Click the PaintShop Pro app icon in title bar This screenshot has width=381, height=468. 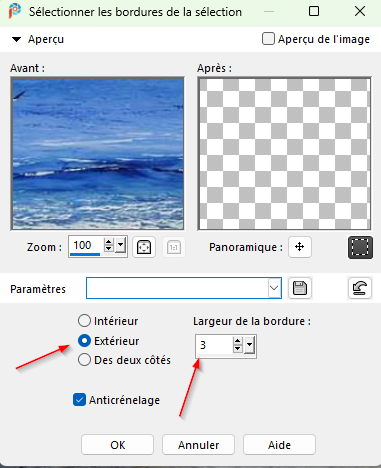click(x=15, y=12)
